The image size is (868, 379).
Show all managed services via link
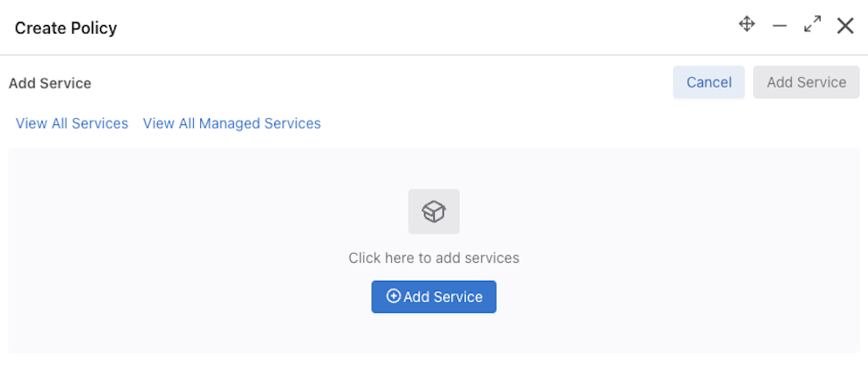232,123
